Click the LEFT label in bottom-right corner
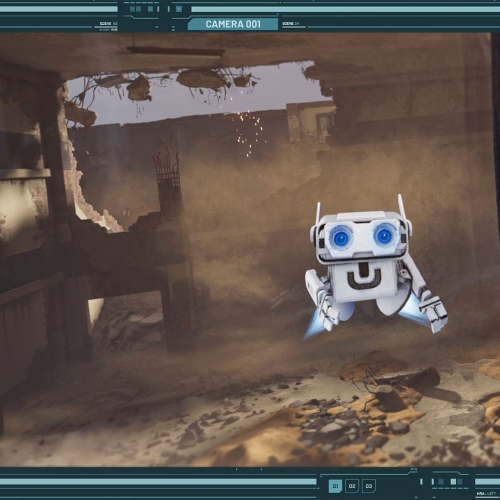The width and height of the screenshot is (500, 500). [x=491, y=494]
